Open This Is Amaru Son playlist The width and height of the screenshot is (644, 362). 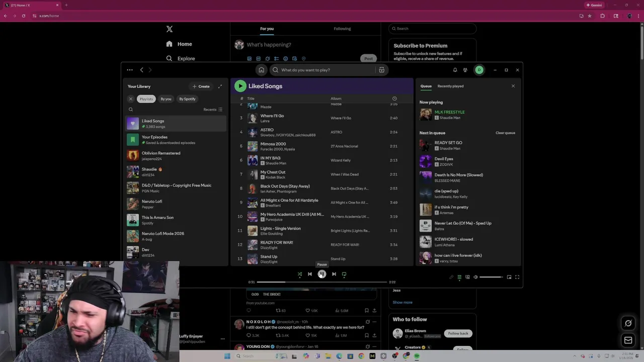click(x=176, y=220)
